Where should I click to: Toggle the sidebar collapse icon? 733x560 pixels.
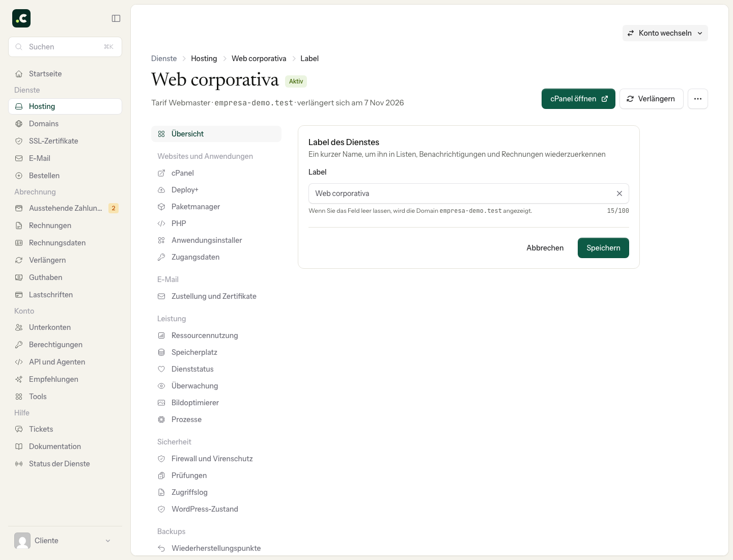(116, 18)
